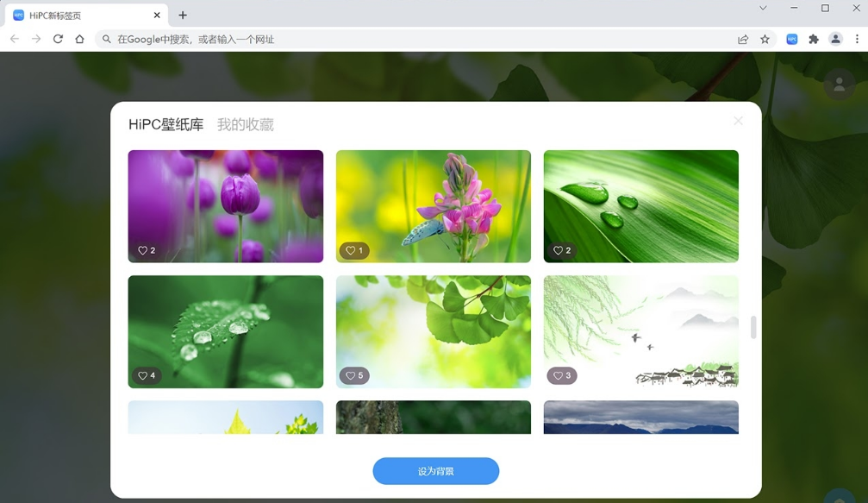
Task: Open a new browser tab
Action: (182, 15)
